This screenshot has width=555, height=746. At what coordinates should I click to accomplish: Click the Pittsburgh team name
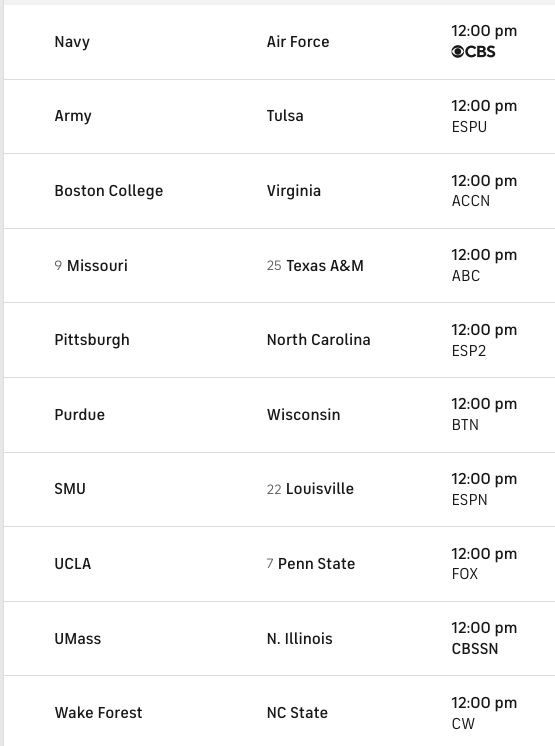coord(92,340)
